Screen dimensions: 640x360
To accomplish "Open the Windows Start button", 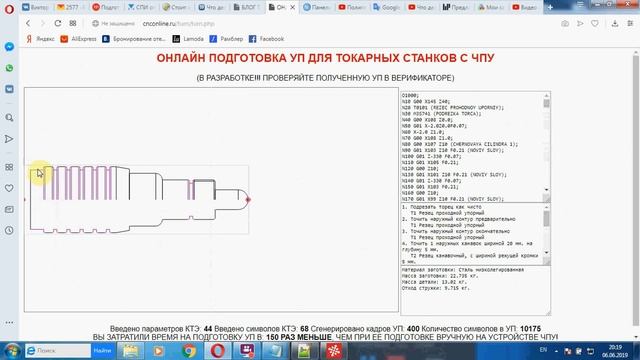I will point(12,351).
